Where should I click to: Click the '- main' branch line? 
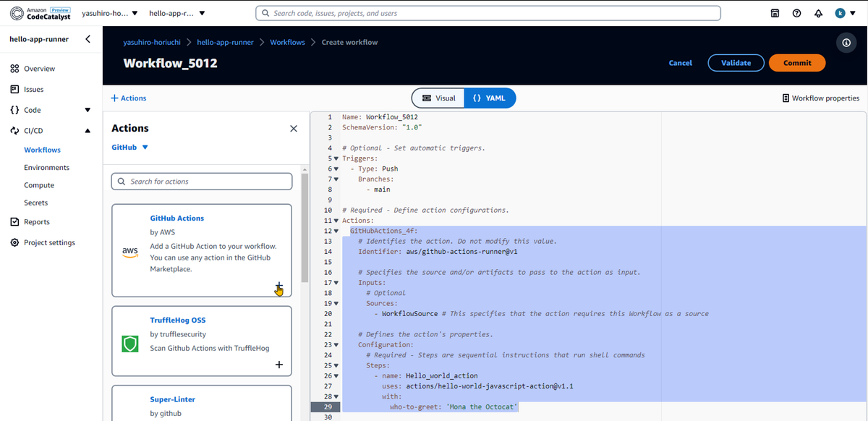(378, 190)
